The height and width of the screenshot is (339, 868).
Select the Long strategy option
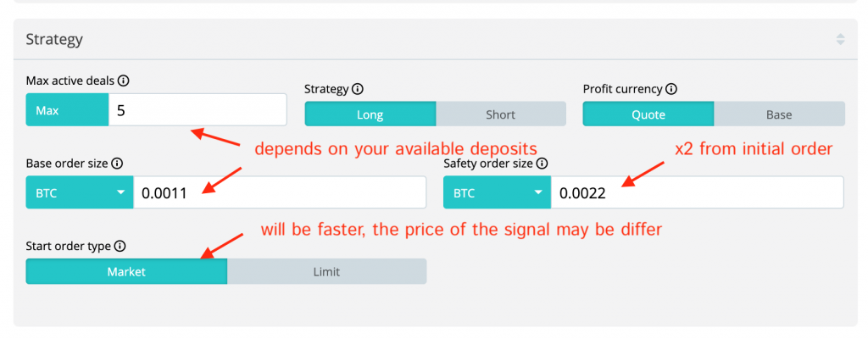tap(370, 114)
